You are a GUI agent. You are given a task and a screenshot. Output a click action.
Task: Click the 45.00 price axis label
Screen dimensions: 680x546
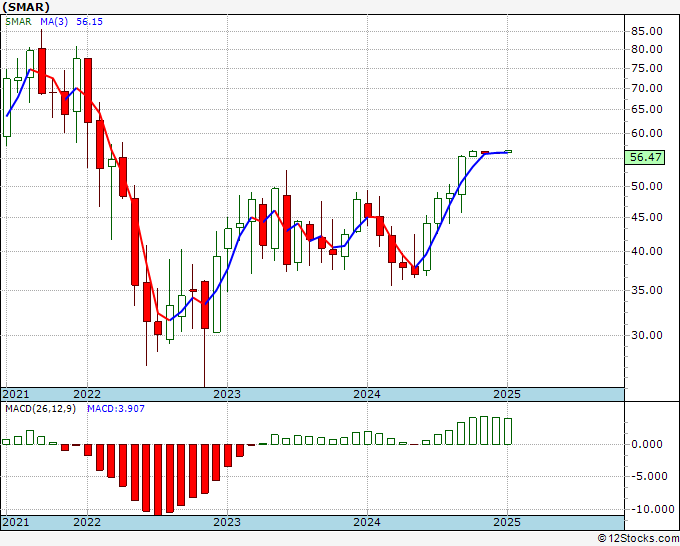pyautogui.click(x=647, y=217)
